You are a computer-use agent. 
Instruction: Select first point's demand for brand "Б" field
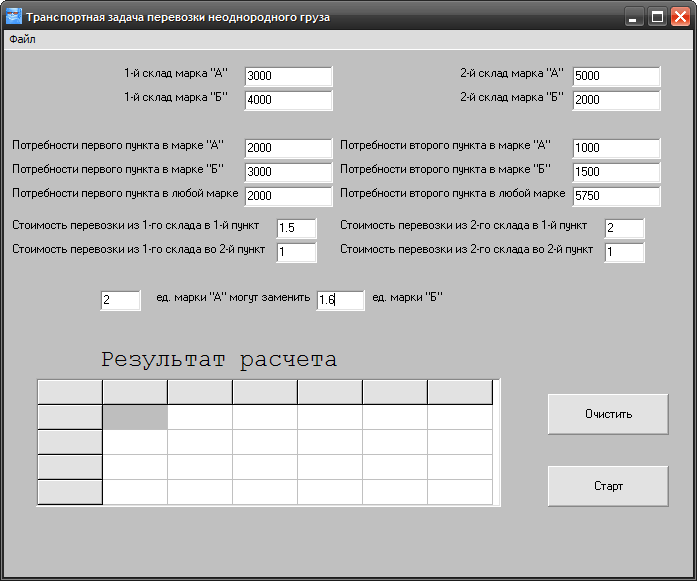(x=288, y=172)
